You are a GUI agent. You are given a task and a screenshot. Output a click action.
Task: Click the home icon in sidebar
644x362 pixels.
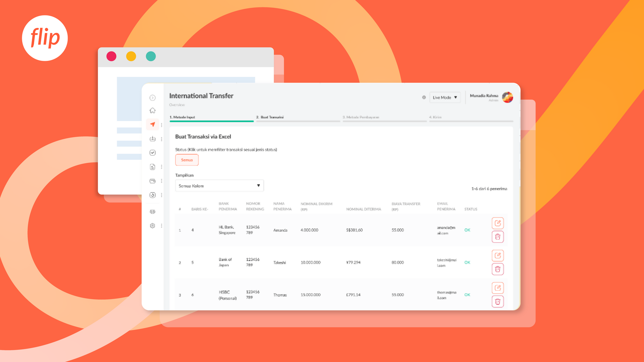click(x=153, y=110)
